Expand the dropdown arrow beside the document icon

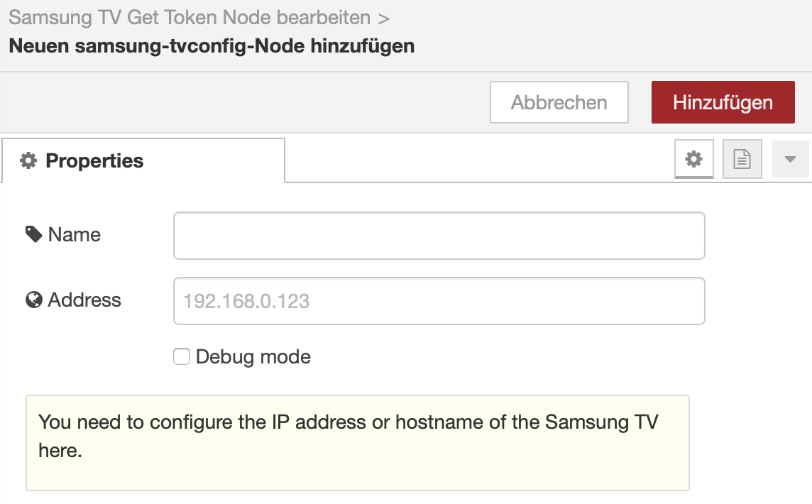pos(790,159)
